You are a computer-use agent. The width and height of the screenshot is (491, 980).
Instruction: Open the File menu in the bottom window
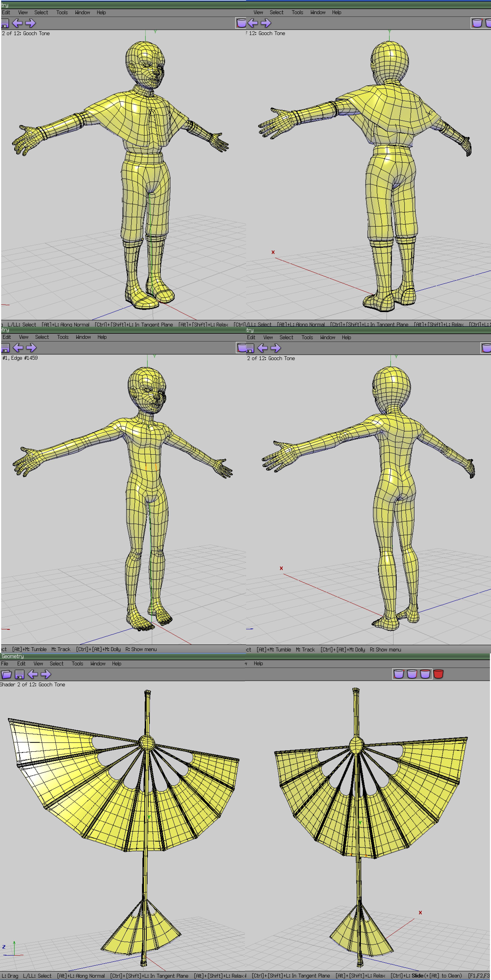click(x=5, y=663)
